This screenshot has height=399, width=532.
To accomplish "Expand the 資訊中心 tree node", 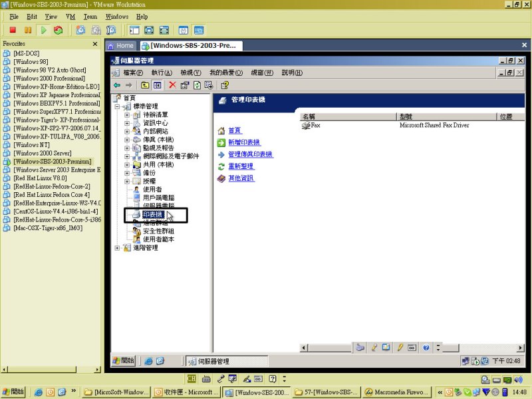I will click(127, 123).
